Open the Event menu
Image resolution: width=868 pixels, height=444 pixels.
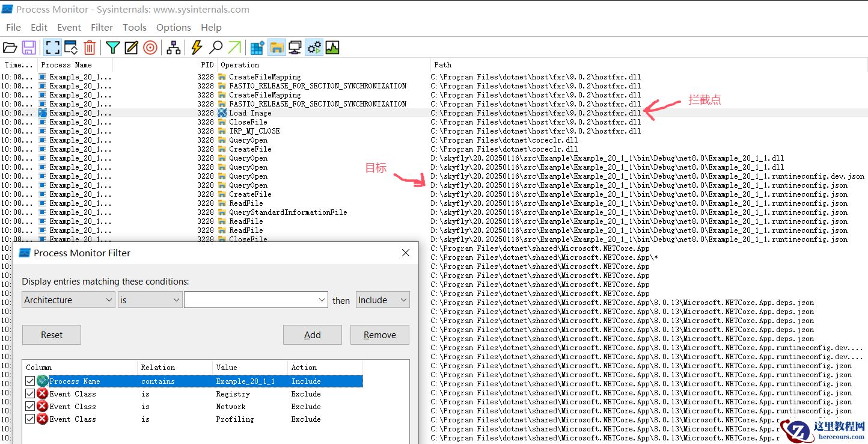click(x=69, y=27)
